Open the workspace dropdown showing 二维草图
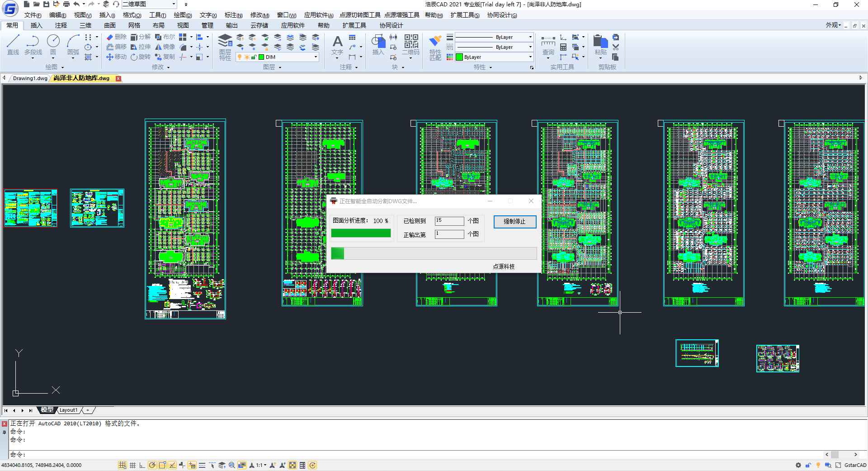The height and width of the screenshot is (471, 868). [x=149, y=4]
